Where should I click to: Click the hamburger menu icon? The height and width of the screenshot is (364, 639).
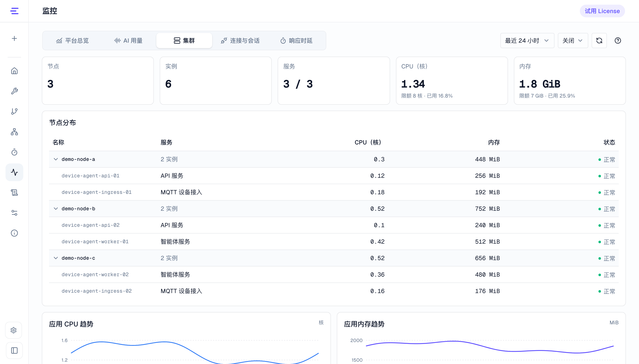click(x=14, y=11)
